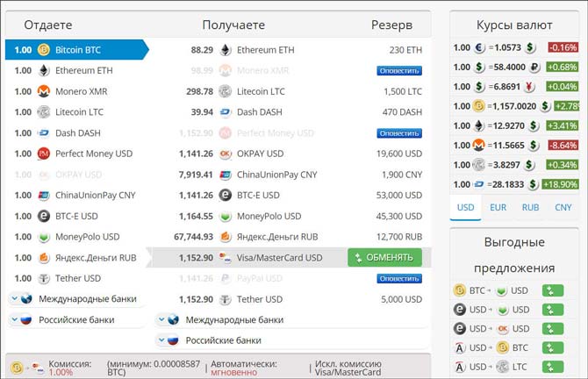The height and width of the screenshot is (379, 588).
Task: Click the Monero XMR icon in the give column
Action: (44, 91)
